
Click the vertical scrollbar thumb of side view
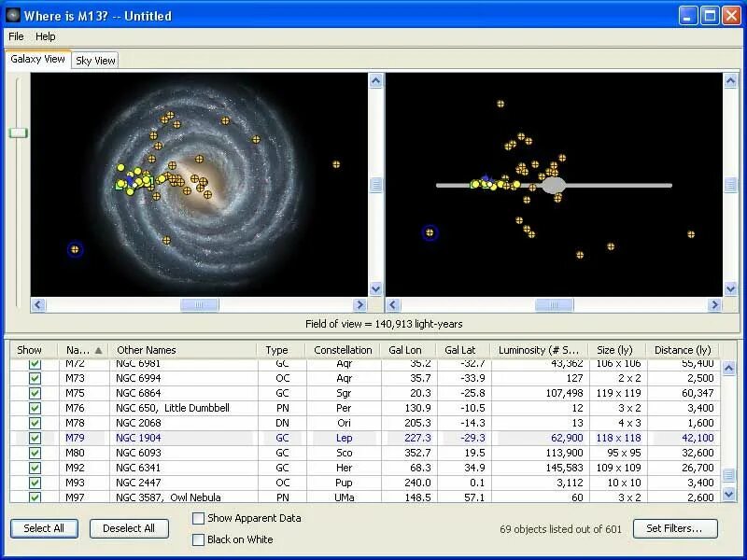(x=730, y=185)
